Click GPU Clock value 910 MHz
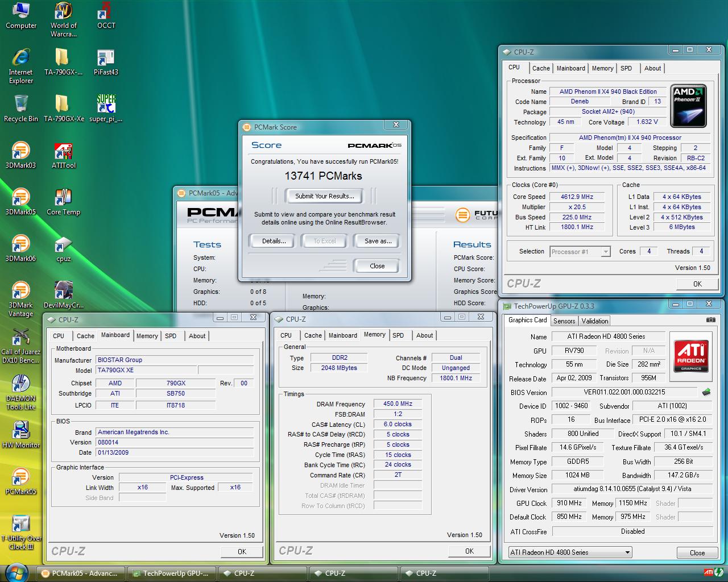Image resolution: width=728 pixels, height=582 pixels. [x=569, y=503]
